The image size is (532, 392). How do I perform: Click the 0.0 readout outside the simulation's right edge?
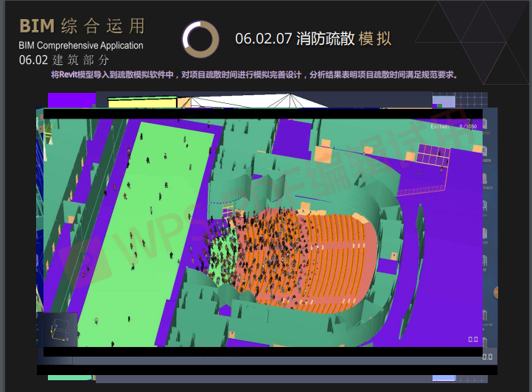click(488, 357)
